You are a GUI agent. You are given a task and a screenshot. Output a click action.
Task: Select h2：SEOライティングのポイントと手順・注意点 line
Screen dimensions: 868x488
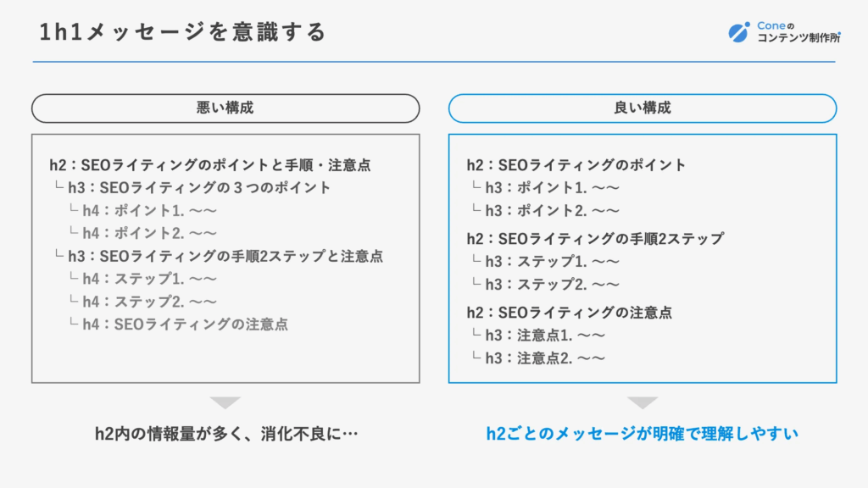210,165
